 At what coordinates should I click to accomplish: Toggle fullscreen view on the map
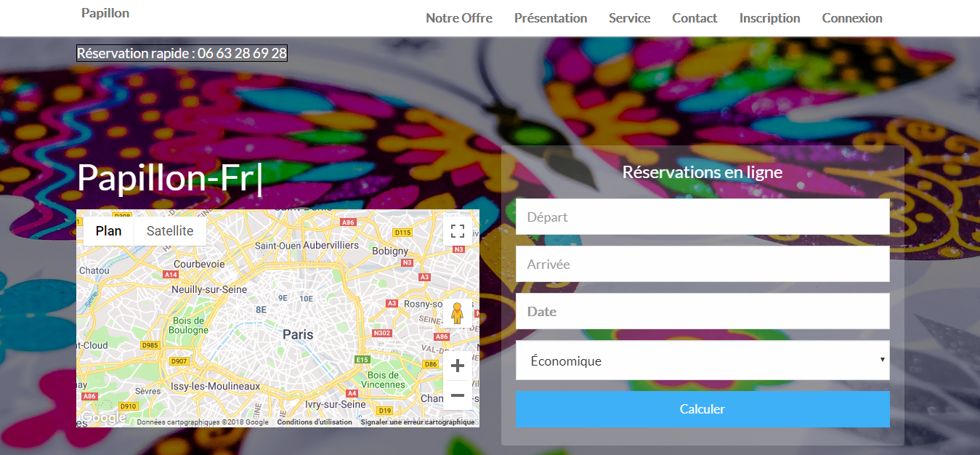coord(457,231)
